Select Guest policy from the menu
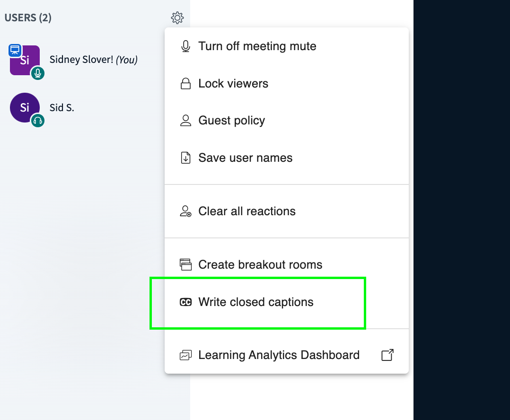The image size is (510, 420). (x=231, y=120)
